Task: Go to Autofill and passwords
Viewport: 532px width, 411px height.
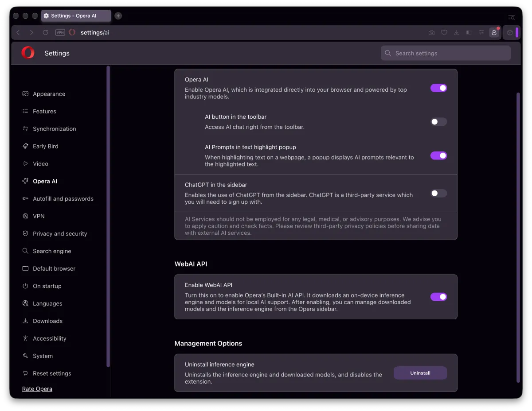Action: tap(63, 198)
